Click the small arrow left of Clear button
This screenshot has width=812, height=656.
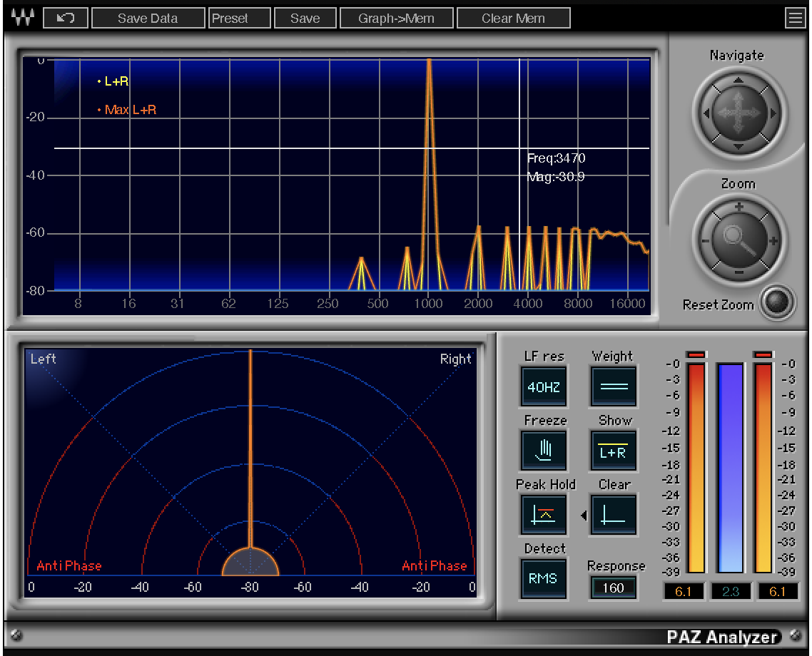tap(584, 516)
